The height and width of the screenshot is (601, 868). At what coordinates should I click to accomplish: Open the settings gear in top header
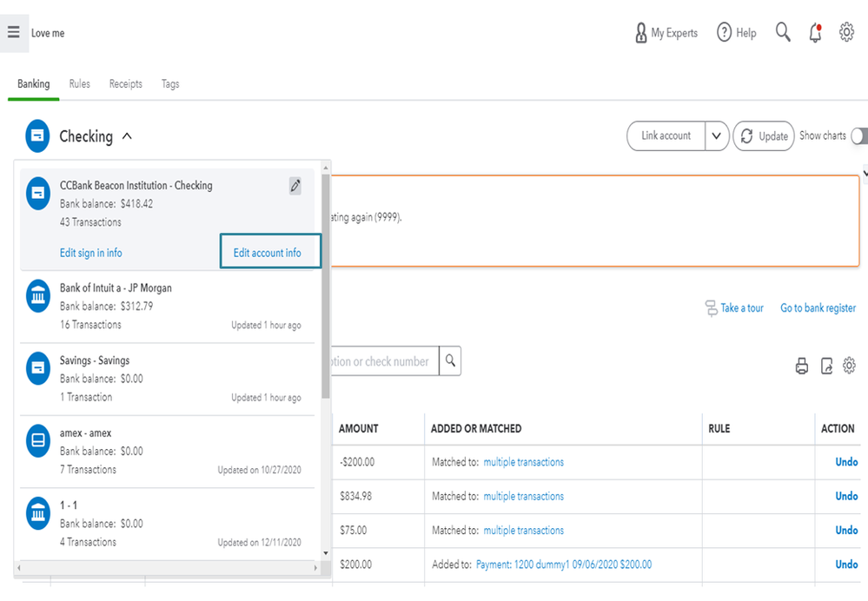click(x=846, y=33)
